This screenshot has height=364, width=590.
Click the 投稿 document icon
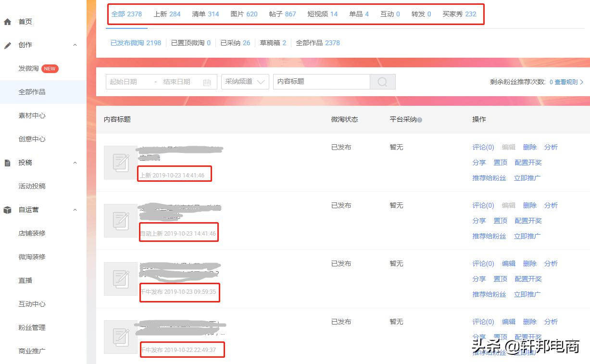tap(7, 163)
